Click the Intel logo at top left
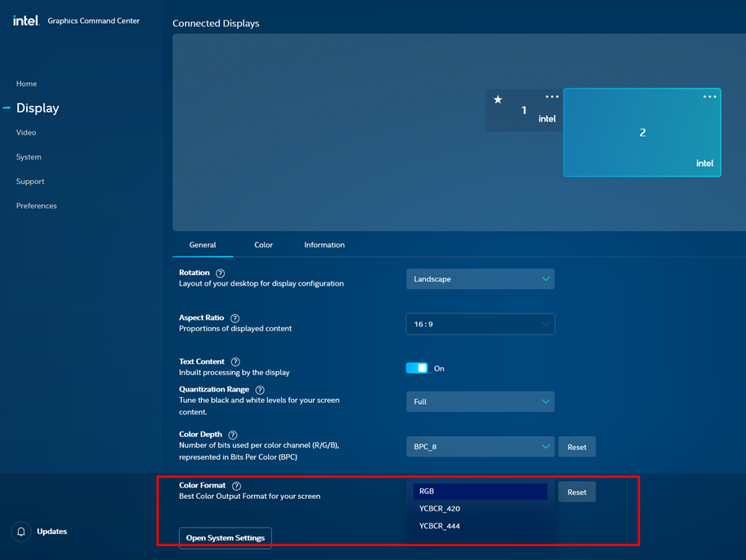746x560 pixels. tap(24, 20)
